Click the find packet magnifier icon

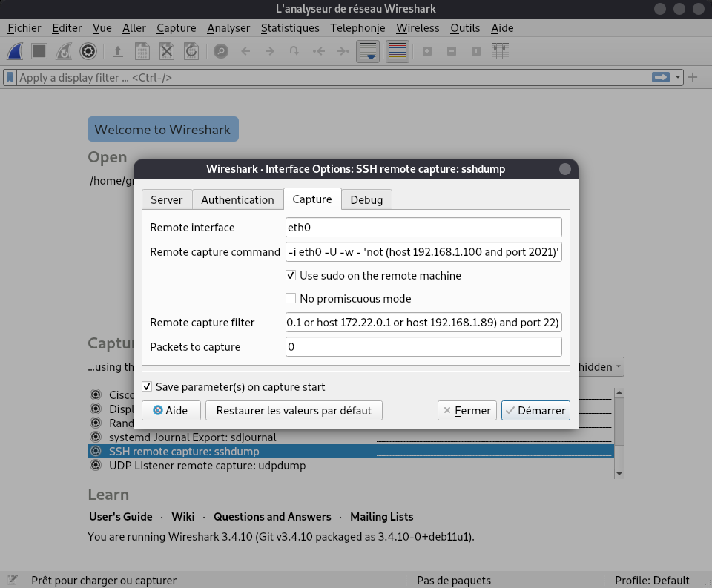click(220, 51)
